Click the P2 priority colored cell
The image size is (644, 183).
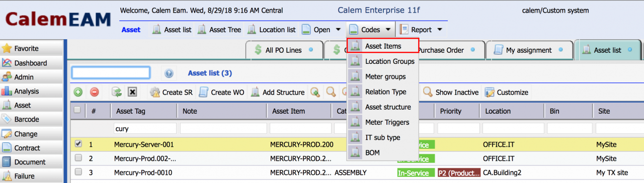459,172
